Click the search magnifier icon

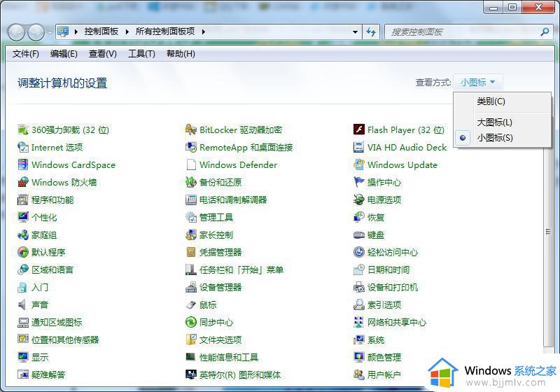[x=545, y=31]
